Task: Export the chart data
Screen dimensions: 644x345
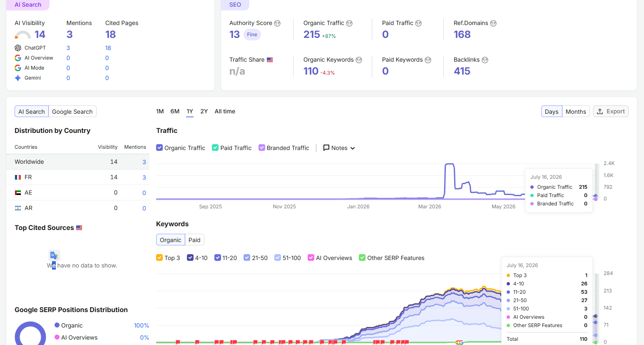Action: pyautogui.click(x=611, y=111)
